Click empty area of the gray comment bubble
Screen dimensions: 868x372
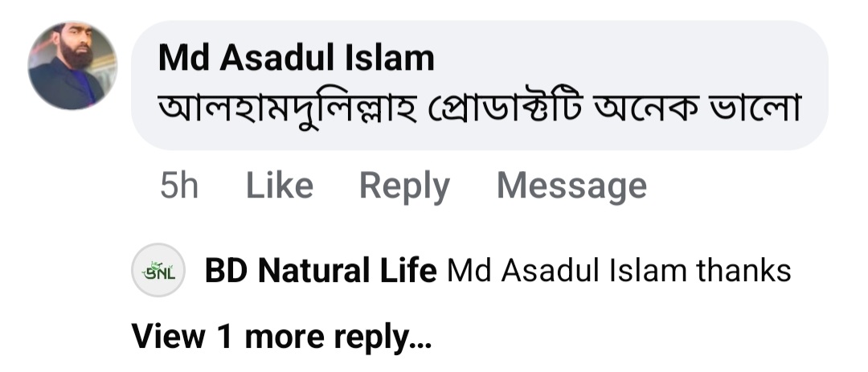(x=643, y=56)
